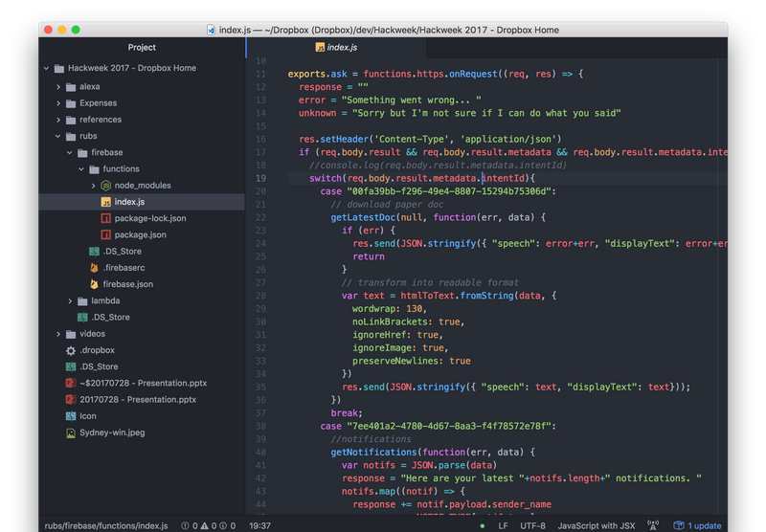Click the getNotifications call on line 40
The image size is (766, 532).
coord(373,453)
